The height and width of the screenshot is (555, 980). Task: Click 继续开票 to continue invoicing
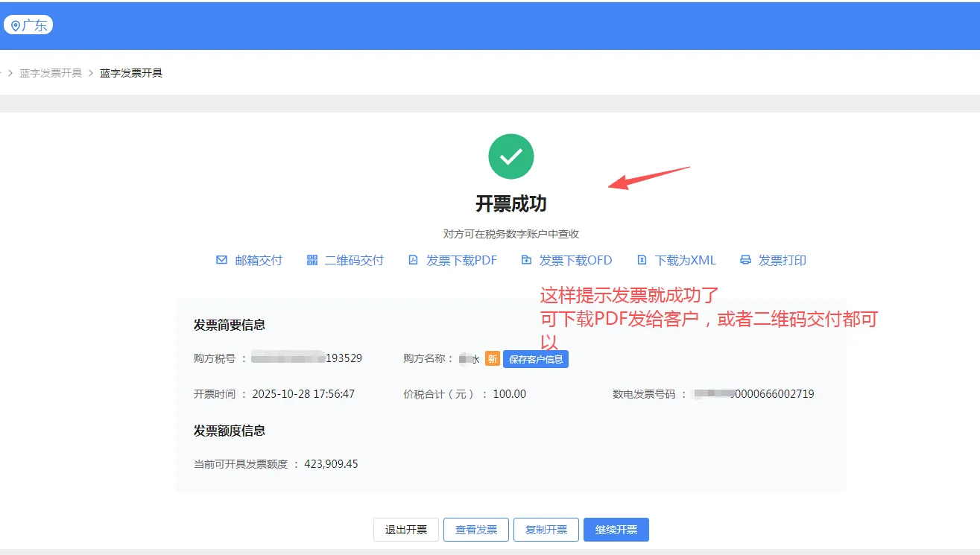(616, 530)
